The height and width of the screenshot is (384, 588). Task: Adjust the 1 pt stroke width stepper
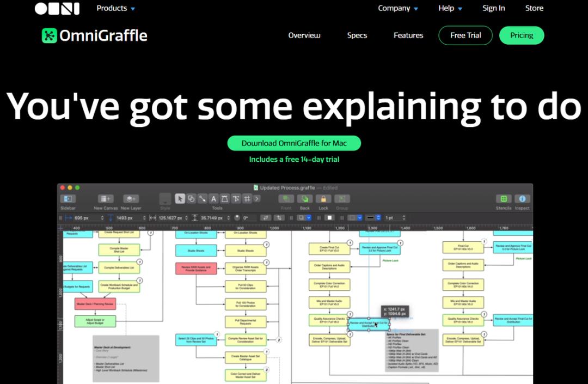pos(404,217)
